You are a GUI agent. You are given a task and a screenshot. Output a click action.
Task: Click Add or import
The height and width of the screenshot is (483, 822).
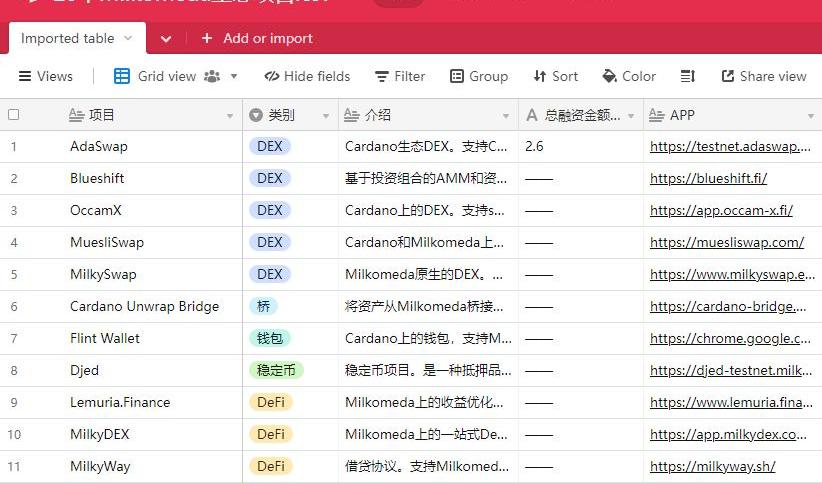257,38
